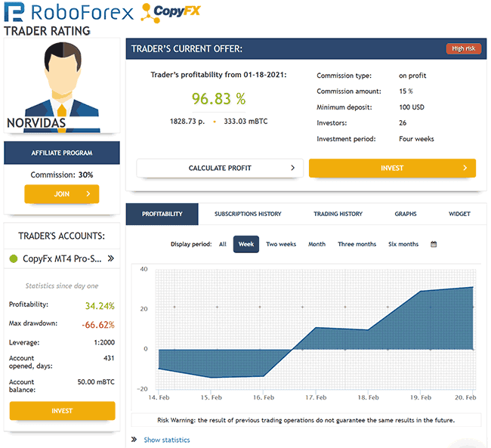The height and width of the screenshot is (448, 491).
Task: Switch to the GRAPHS tab
Action: tap(406, 214)
